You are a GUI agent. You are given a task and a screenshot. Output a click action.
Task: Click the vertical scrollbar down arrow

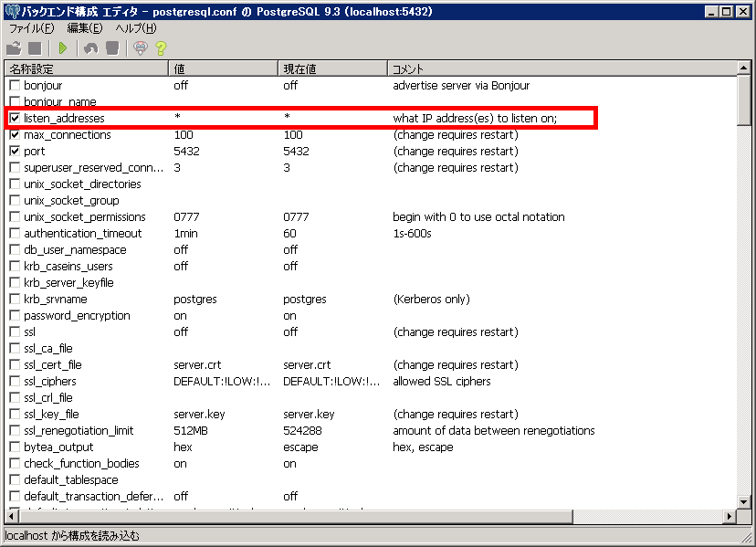(744, 503)
